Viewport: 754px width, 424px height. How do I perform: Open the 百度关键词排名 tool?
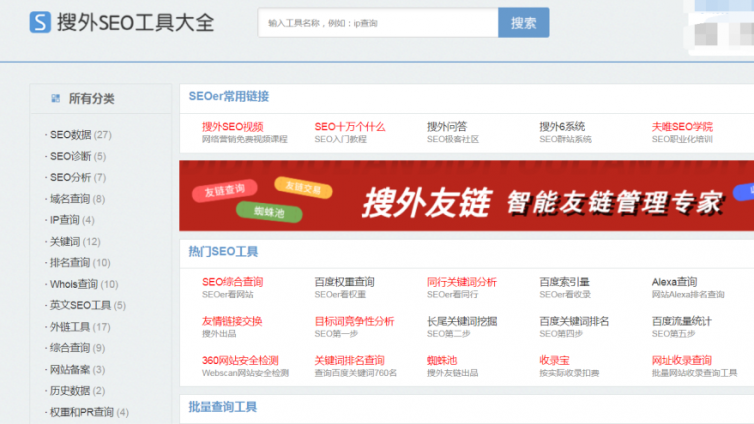click(x=574, y=321)
